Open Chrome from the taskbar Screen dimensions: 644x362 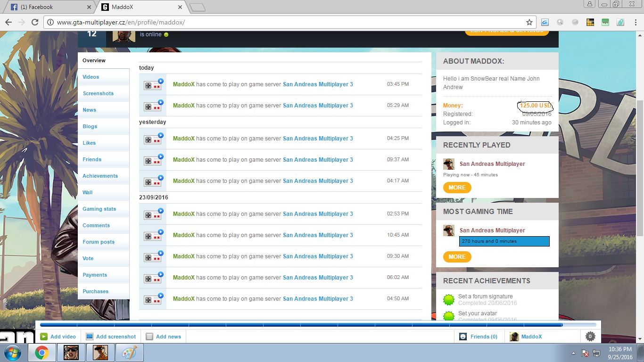41,353
